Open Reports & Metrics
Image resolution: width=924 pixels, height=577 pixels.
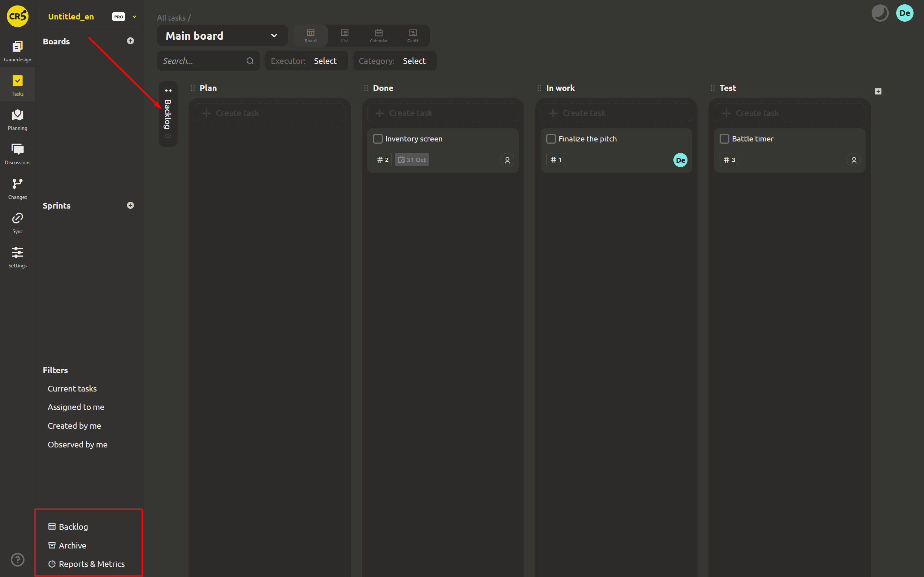pos(86,564)
